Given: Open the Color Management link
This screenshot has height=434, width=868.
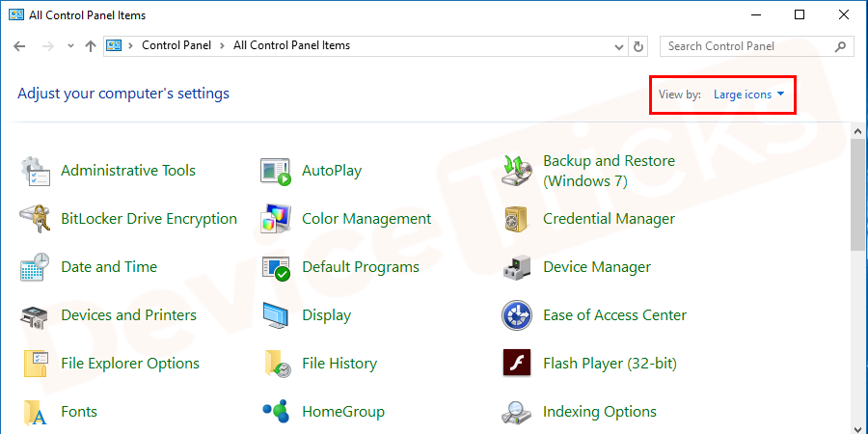Looking at the screenshot, I should (366, 219).
